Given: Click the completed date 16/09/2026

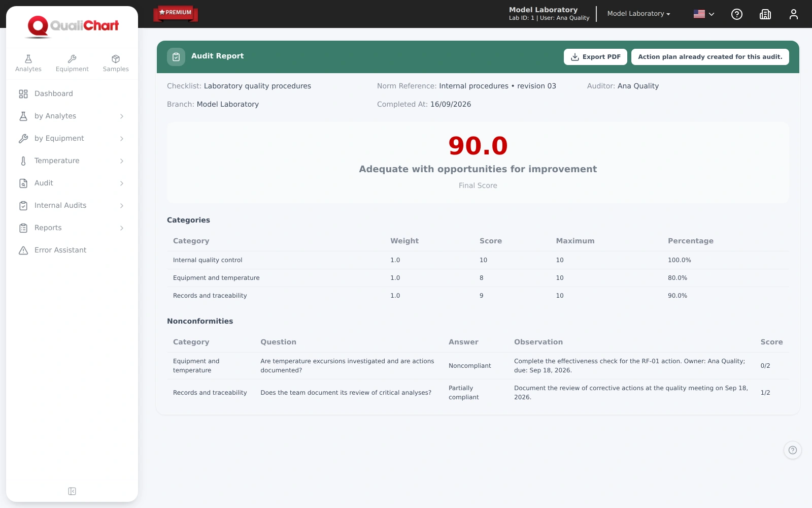Looking at the screenshot, I should 451,104.
